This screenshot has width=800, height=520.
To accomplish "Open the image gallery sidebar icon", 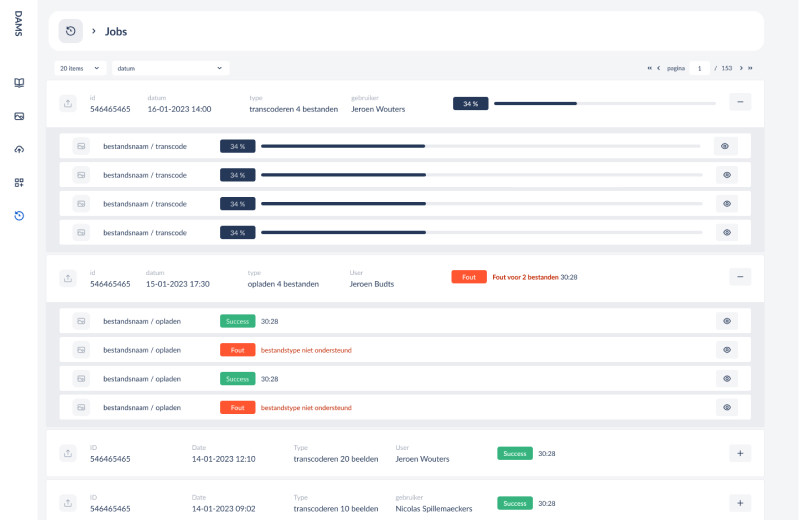I will (18, 116).
